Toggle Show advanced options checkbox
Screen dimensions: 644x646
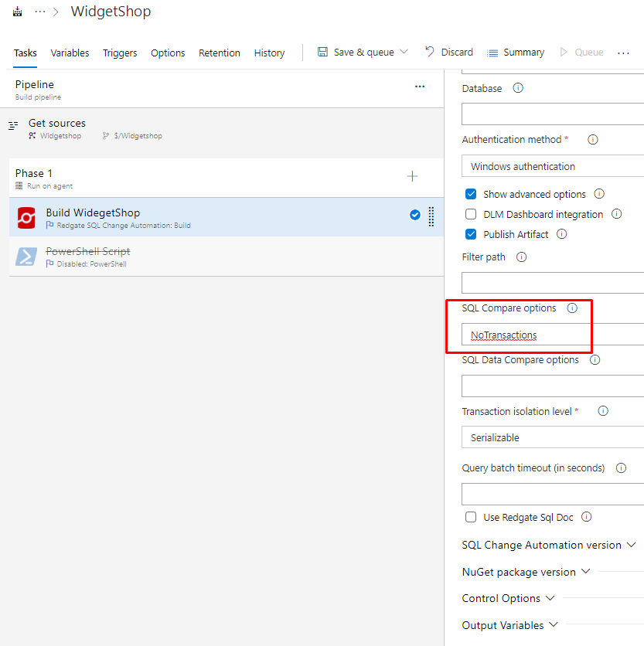[470, 194]
